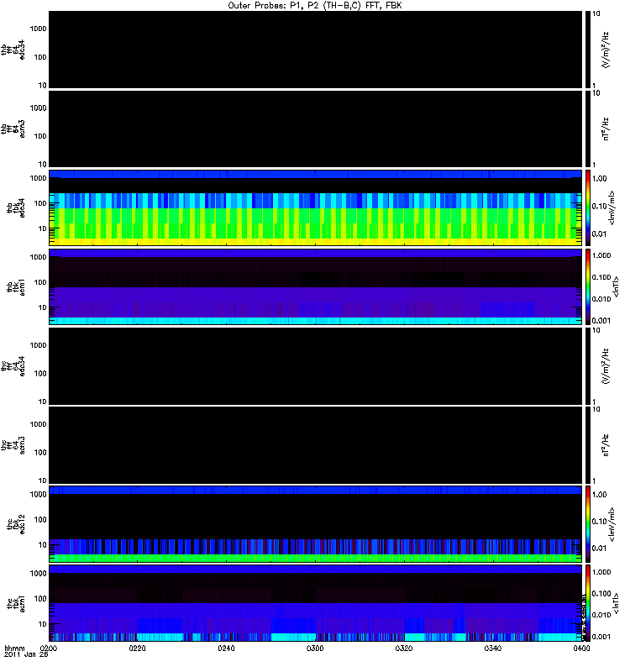Click the 0400 time axis label
This screenshot has width=630, height=672.
(581, 648)
